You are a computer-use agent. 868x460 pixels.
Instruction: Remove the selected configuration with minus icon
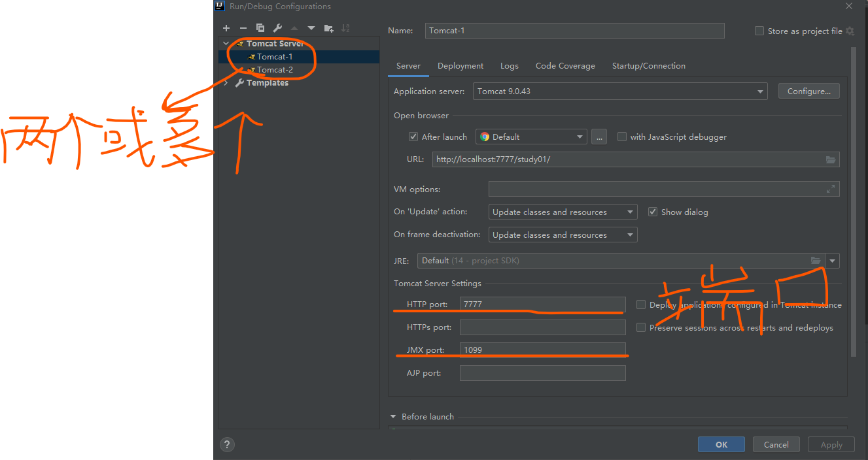[243, 28]
